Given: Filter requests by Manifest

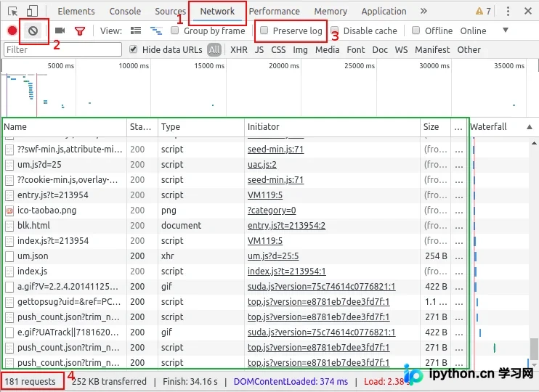Looking at the screenshot, I should (x=432, y=50).
